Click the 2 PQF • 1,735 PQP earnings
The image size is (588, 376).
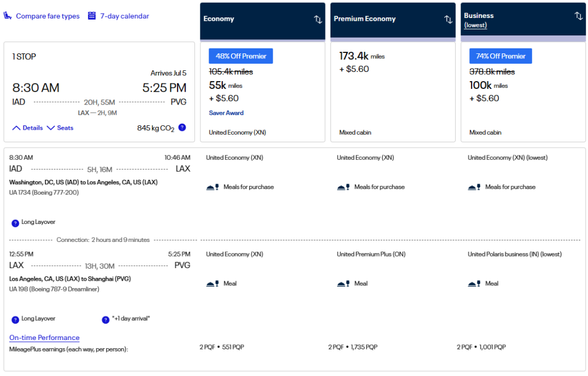pos(353,347)
